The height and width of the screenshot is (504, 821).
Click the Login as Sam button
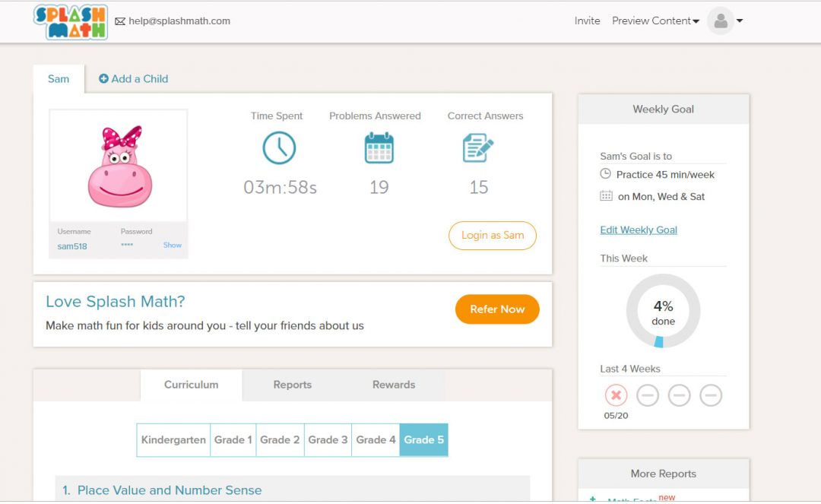492,236
